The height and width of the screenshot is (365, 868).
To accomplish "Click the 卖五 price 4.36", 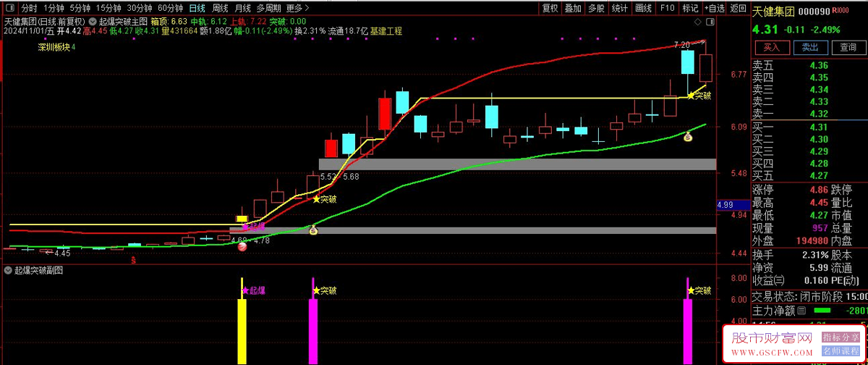I will pyautogui.click(x=820, y=65).
